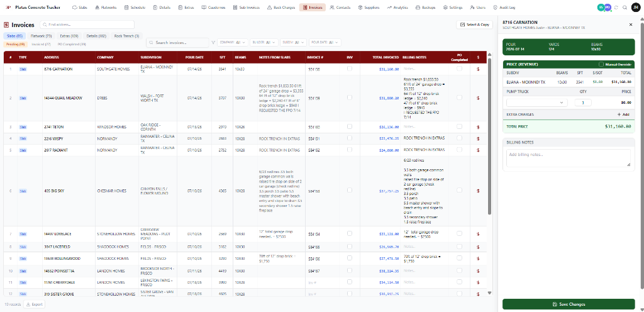Mark PO Completed for 2216 Wispy
Viewport: 644px width, 312px height.
[x=459, y=138]
